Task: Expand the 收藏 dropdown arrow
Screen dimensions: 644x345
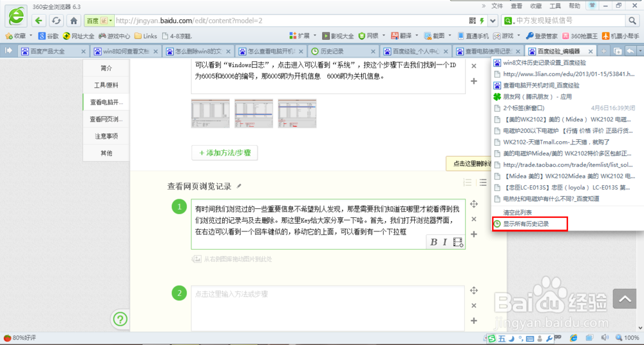Action: [x=31, y=35]
